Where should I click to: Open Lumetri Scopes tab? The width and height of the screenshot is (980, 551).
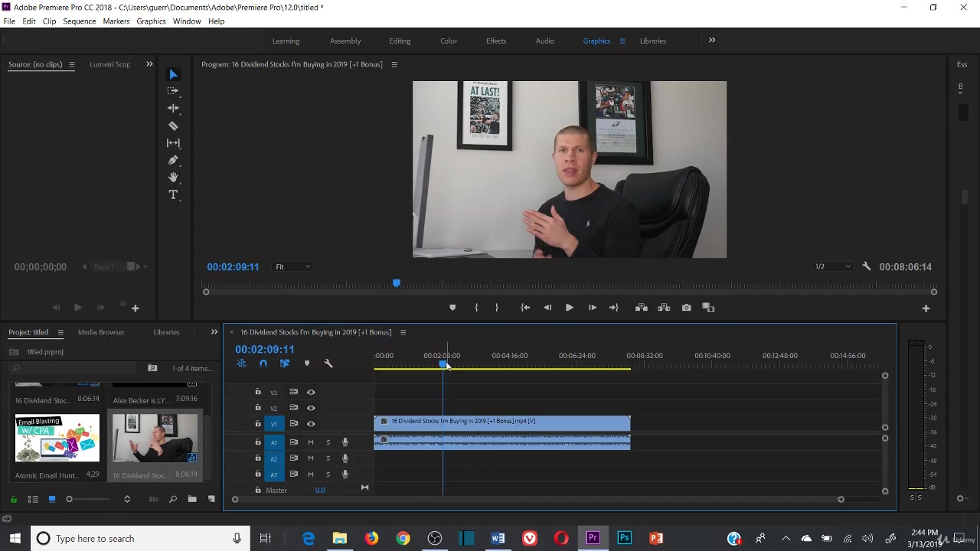tap(109, 64)
